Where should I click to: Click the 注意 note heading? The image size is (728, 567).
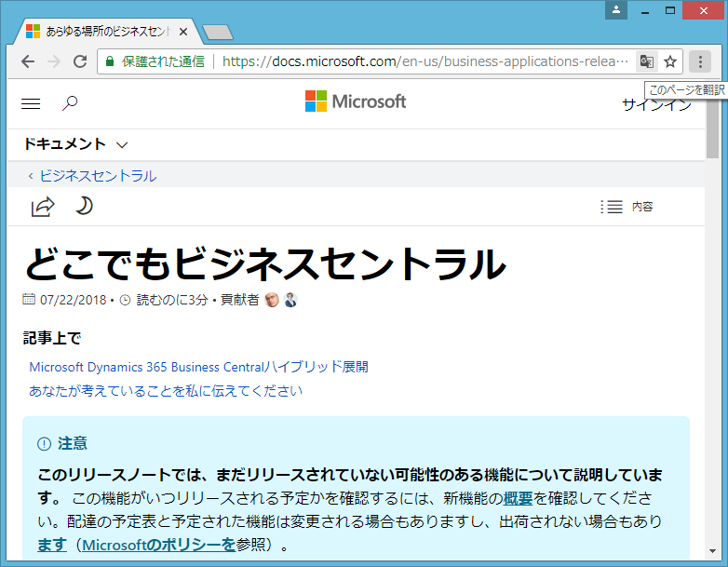tap(72, 443)
